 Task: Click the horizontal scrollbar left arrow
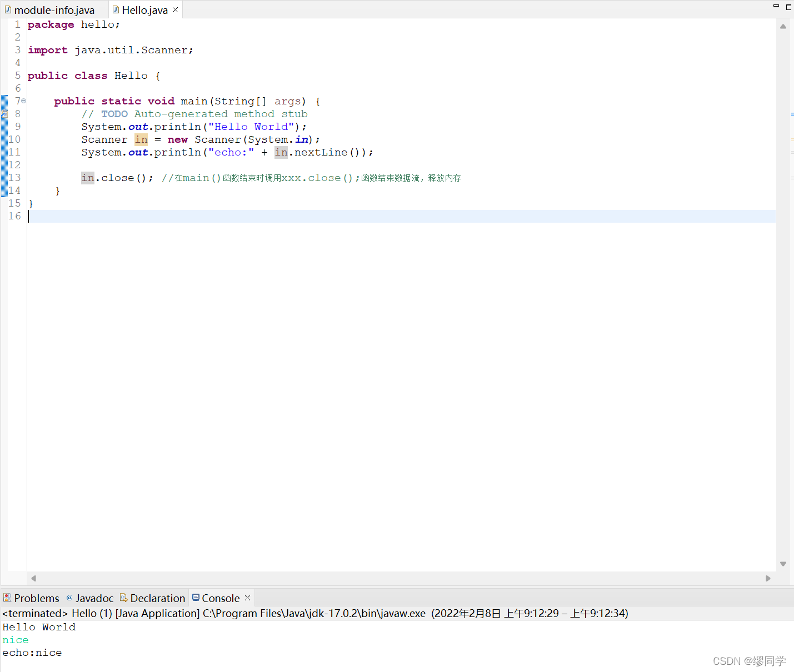[x=34, y=578]
